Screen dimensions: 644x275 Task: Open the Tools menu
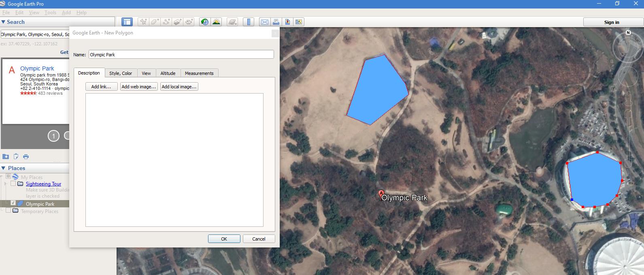coord(50,13)
